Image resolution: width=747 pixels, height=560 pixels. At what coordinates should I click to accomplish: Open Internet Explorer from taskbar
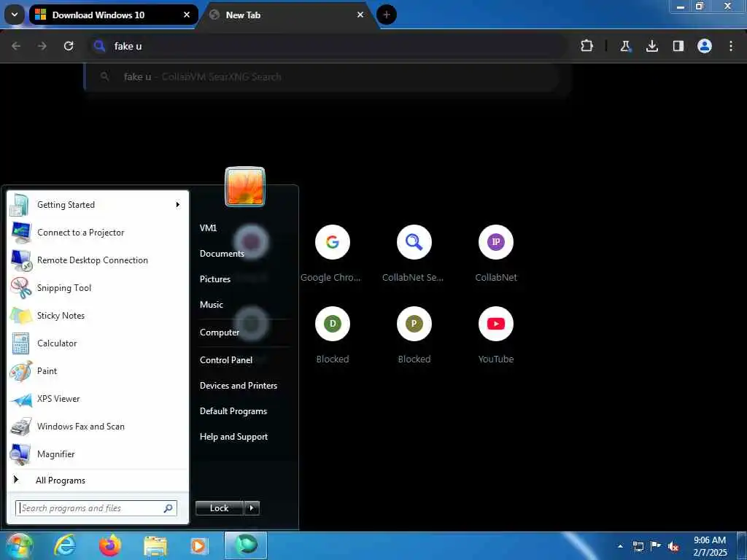65,545
